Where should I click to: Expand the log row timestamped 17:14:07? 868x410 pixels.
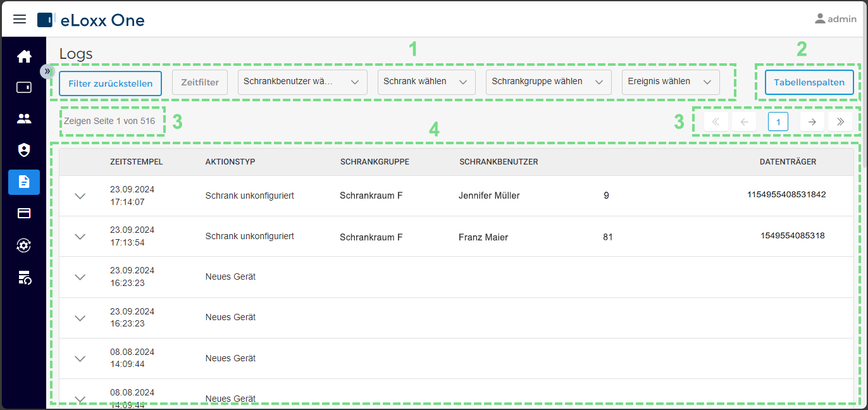pyautogui.click(x=80, y=196)
